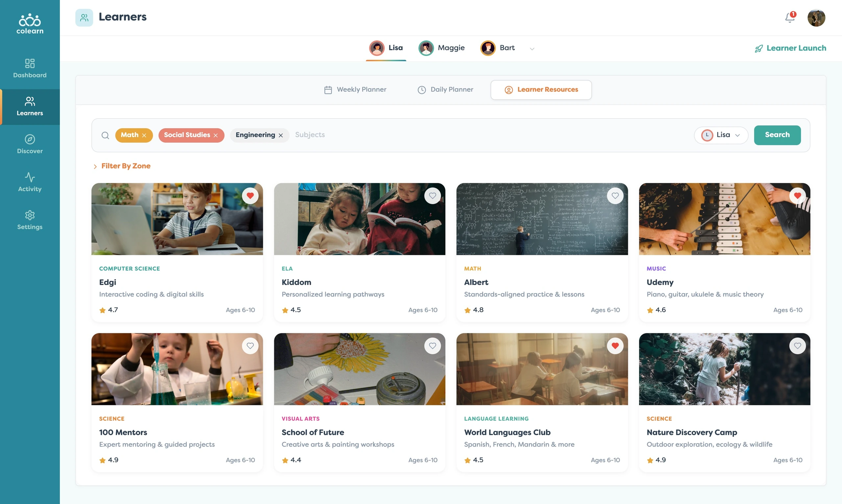Unfavorite the Edgi resource heart
Viewport: 842px width, 504px height.
[x=250, y=196]
